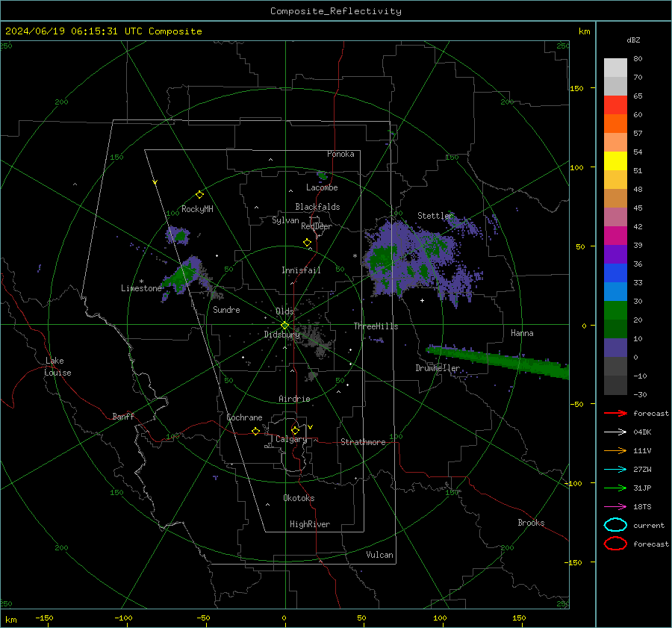Image resolution: width=672 pixels, height=628 pixels.
Task: Click the radar center marker near Didsbury
Action: [x=285, y=326]
